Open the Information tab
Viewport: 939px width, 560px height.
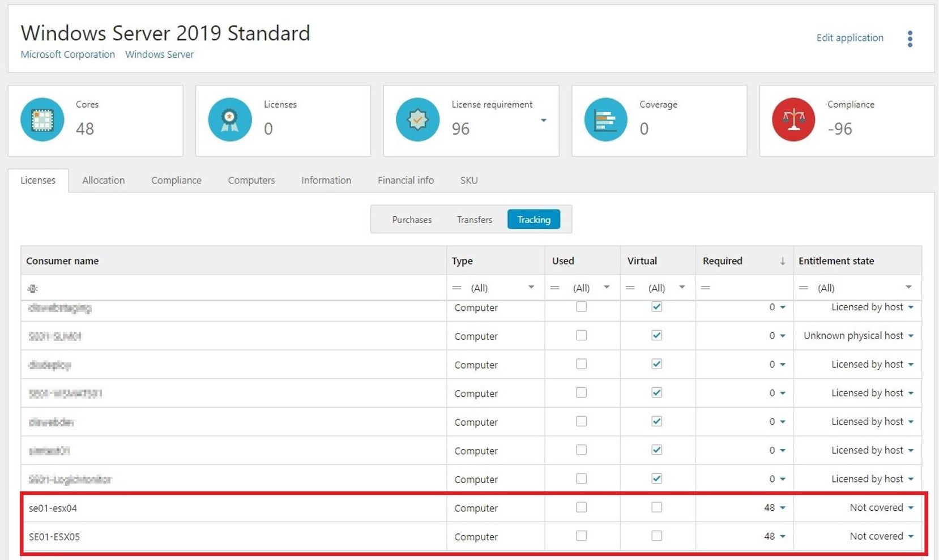tap(326, 180)
